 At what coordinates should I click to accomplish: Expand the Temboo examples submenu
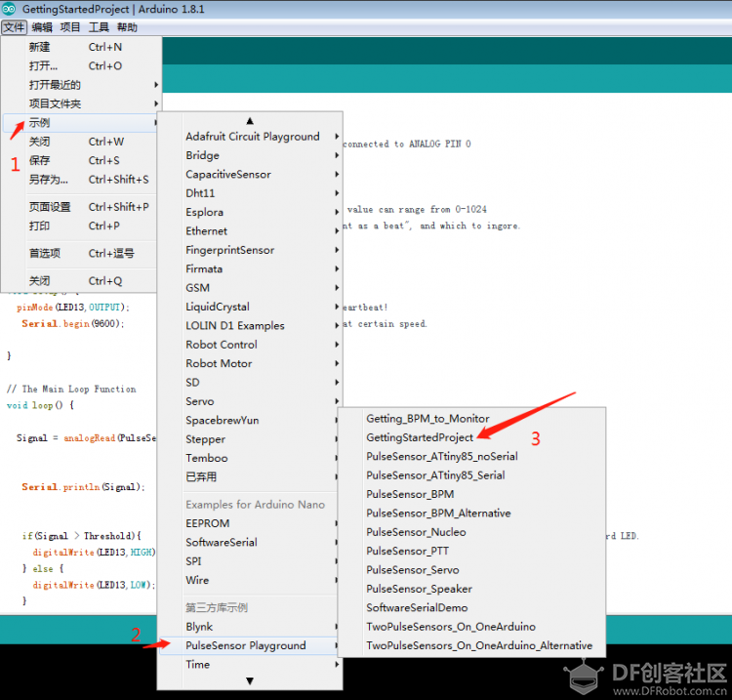249,458
